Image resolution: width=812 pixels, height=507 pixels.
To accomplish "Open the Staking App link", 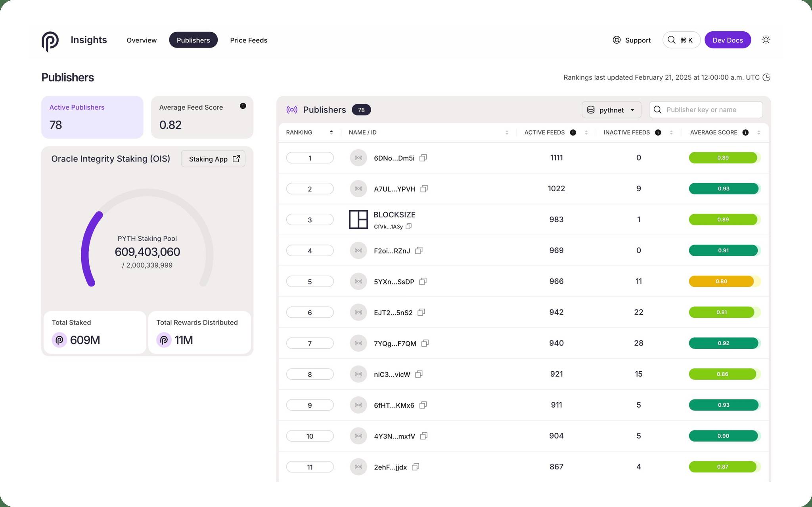I will [213, 159].
